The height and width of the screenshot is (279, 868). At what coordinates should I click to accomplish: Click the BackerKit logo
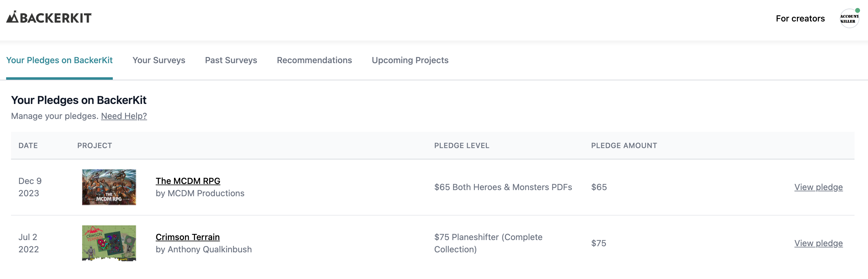click(x=49, y=17)
